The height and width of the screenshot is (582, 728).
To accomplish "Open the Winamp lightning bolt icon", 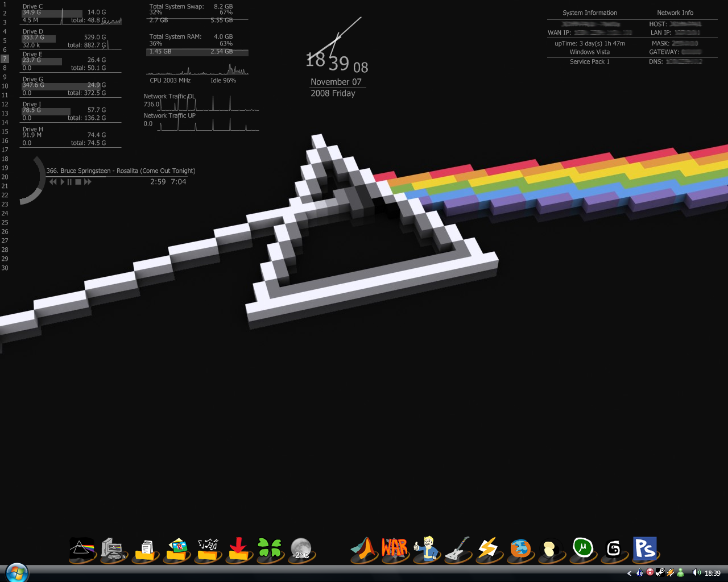I will 489,549.
